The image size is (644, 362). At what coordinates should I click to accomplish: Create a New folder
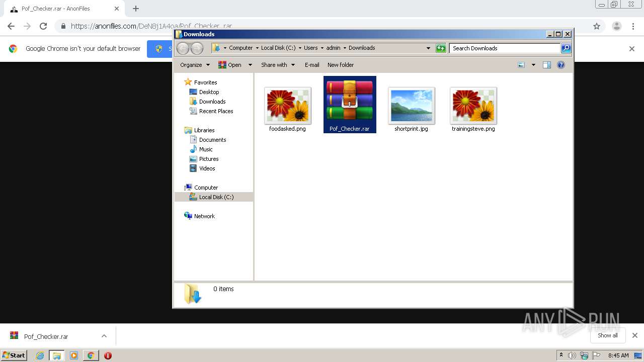click(341, 65)
